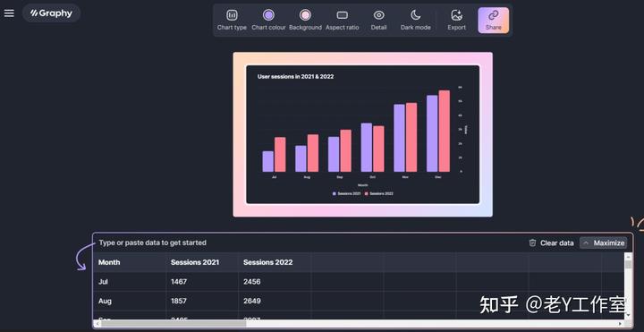Click the chart title User sessions
Screen dimensions: 644x332
[295, 76]
